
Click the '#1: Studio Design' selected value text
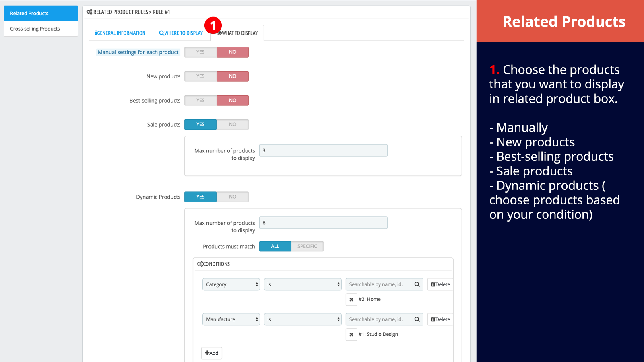click(x=378, y=334)
